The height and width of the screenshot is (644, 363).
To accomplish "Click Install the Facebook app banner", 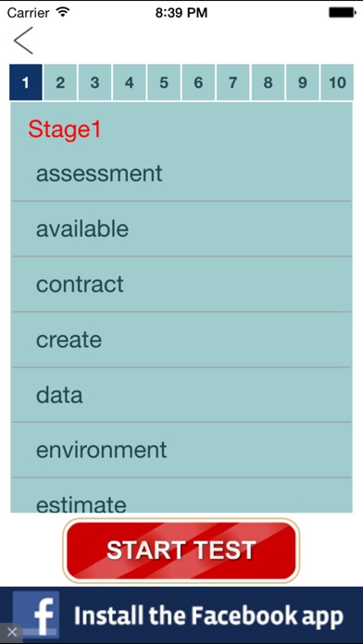I will point(181,615).
